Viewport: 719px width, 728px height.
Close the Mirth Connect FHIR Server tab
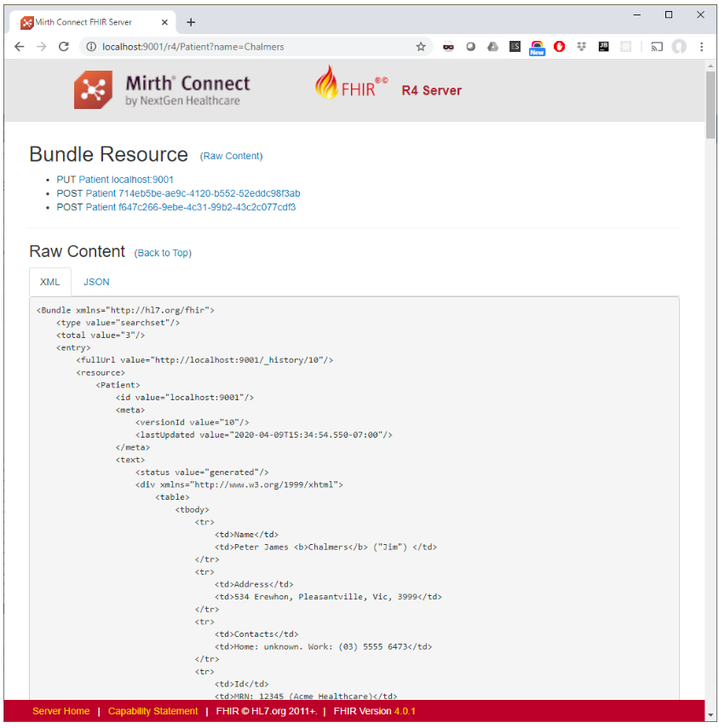pos(164,22)
